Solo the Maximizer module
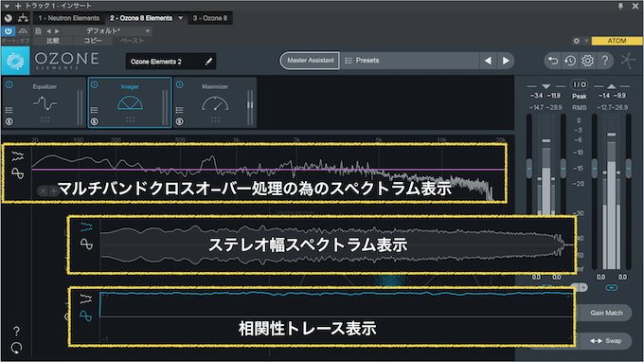Image resolution: width=644 pixels, height=362 pixels. pos(180,121)
